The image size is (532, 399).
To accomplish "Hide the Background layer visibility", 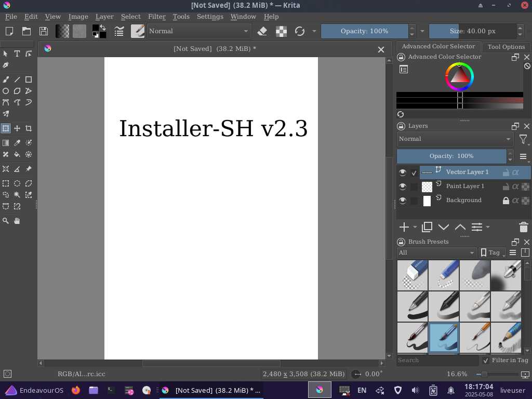I will 403,201.
